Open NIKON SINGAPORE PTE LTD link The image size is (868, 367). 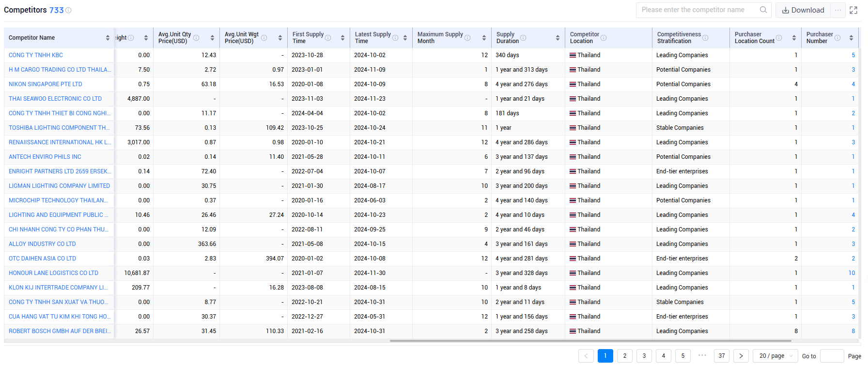46,84
